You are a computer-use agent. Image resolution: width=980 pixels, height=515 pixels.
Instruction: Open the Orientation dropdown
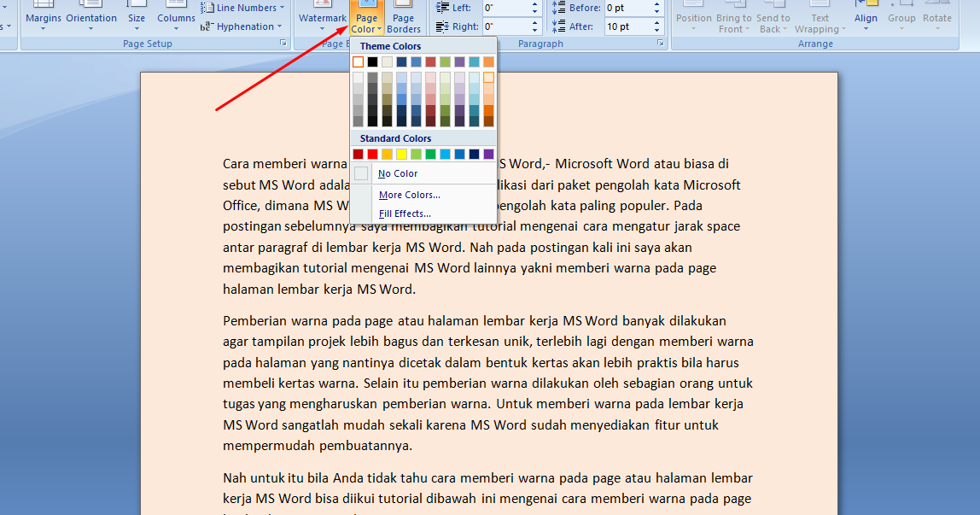point(91,18)
